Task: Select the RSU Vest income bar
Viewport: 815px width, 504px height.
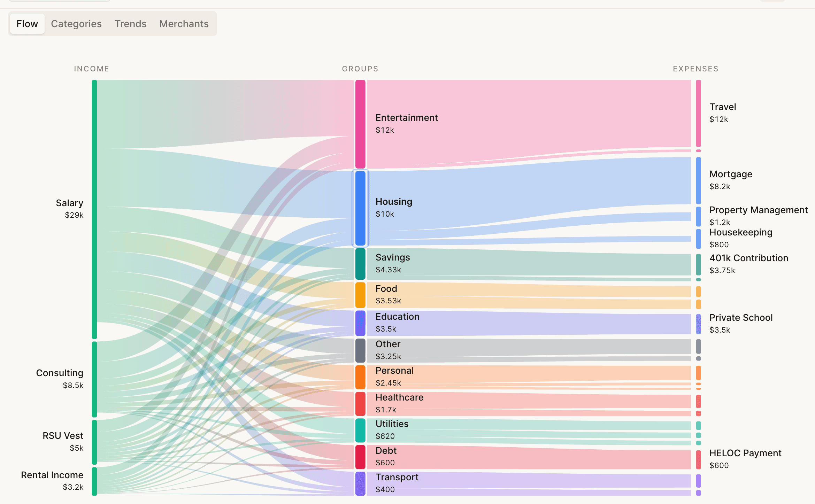Action: 94,442
